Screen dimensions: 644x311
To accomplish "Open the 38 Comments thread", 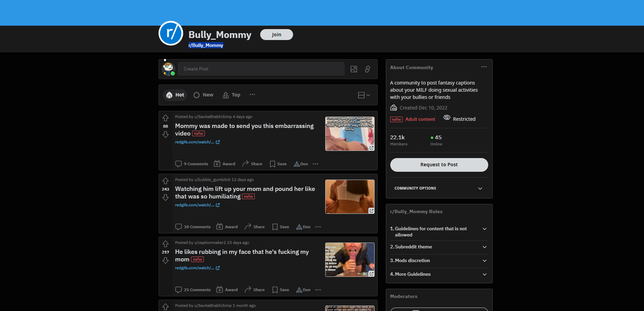I will [193, 227].
